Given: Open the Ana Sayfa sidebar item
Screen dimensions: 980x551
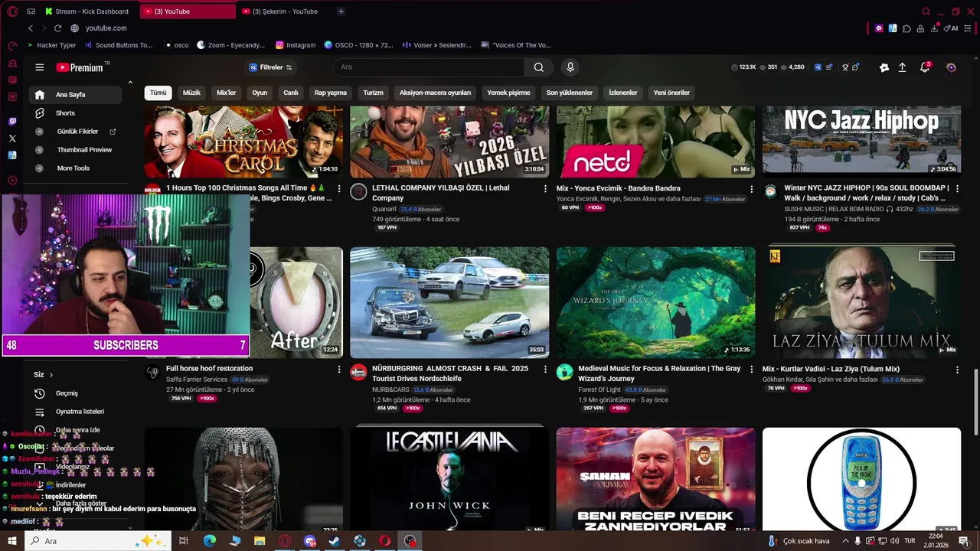Looking at the screenshot, I should (x=75, y=95).
